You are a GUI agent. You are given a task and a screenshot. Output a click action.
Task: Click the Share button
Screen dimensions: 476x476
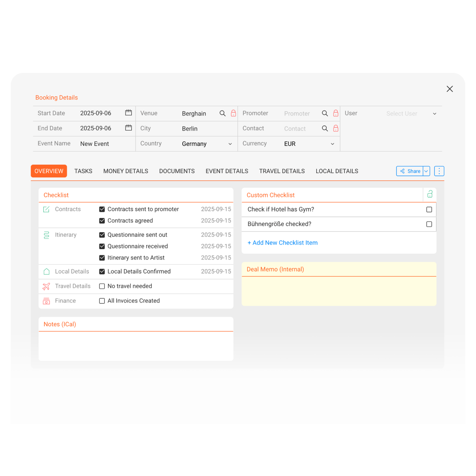tap(410, 171)
